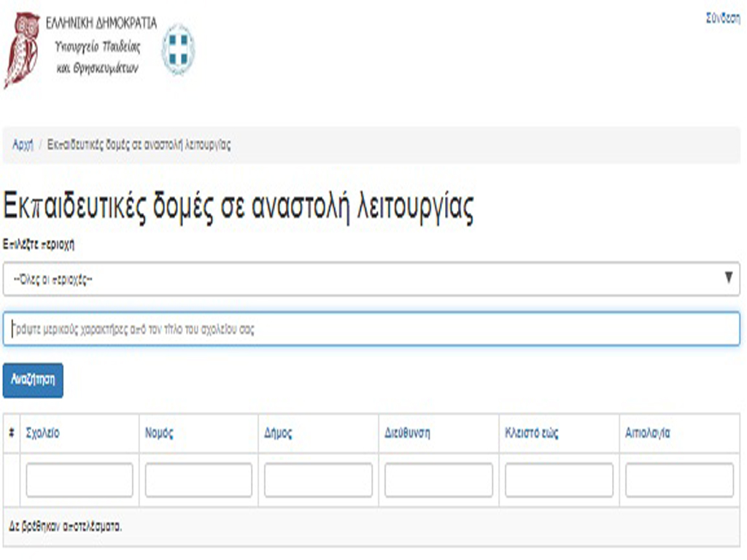Screen dimensions: 747x560
Task: Sort results by Νομός column header
Action: [x=159, y=433]
